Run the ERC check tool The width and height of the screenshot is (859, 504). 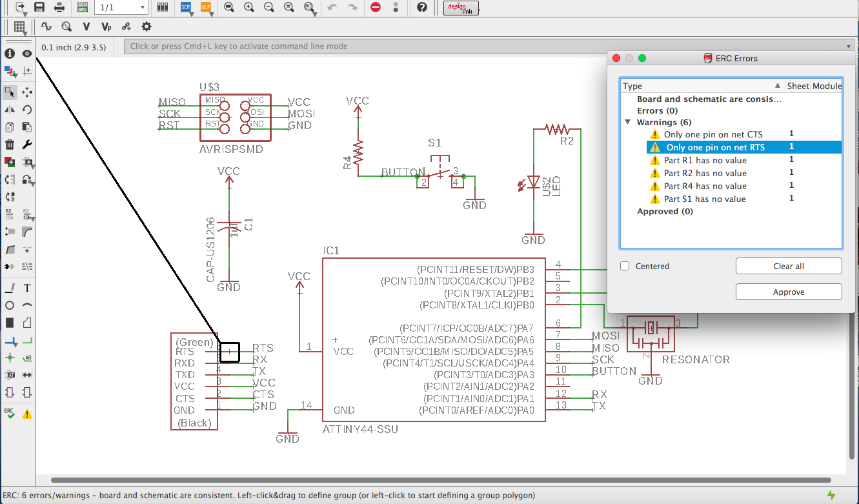10,414
